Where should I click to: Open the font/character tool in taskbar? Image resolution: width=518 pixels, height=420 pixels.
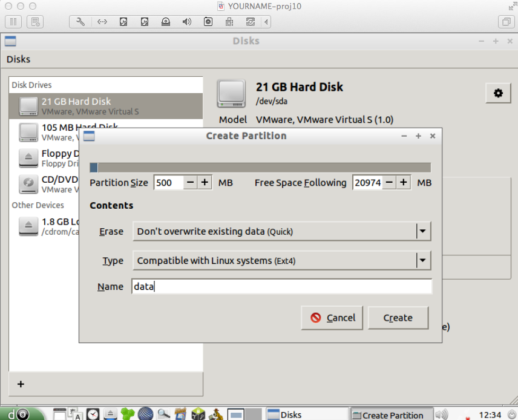point(75,414)
